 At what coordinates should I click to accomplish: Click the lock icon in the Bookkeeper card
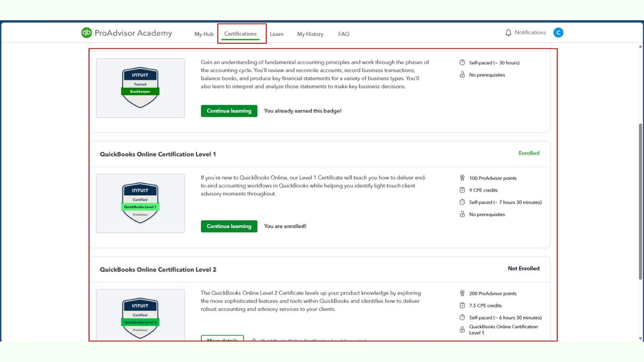(x=462, y=75)
